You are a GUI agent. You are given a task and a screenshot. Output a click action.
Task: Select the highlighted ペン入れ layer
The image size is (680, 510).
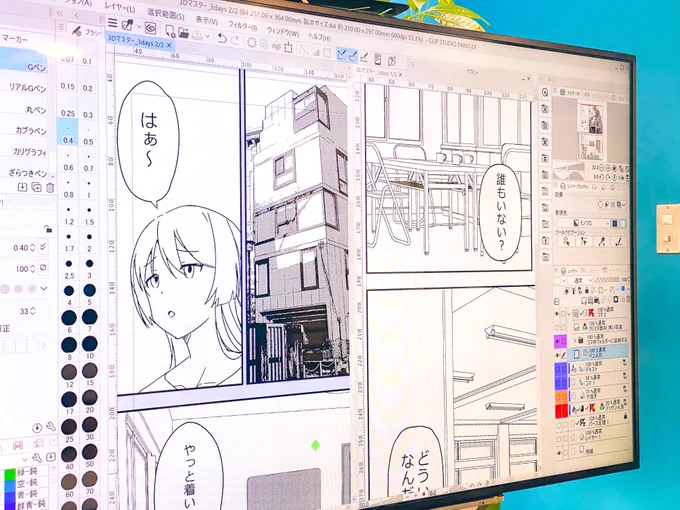pos(598,353)
